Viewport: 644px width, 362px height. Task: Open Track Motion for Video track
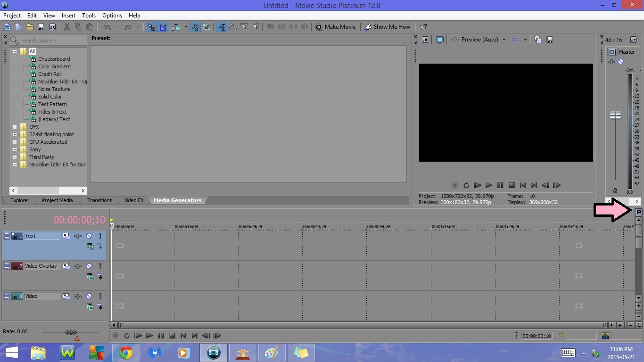click(x=66, y=296)
